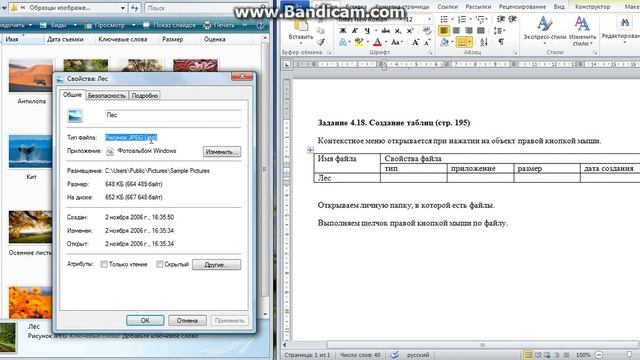Open line spacing options in Word
This screenshot has width=640, height=360.
tap(499, 31)
